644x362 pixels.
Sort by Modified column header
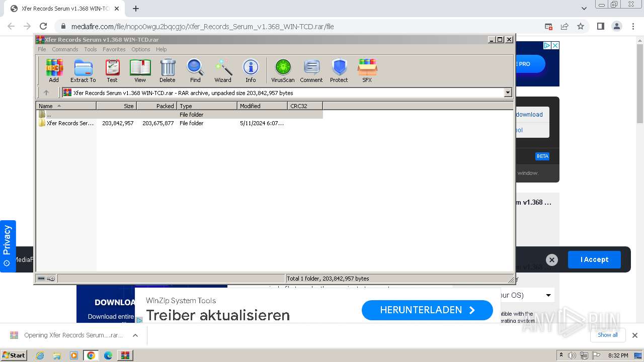[262, 106]
